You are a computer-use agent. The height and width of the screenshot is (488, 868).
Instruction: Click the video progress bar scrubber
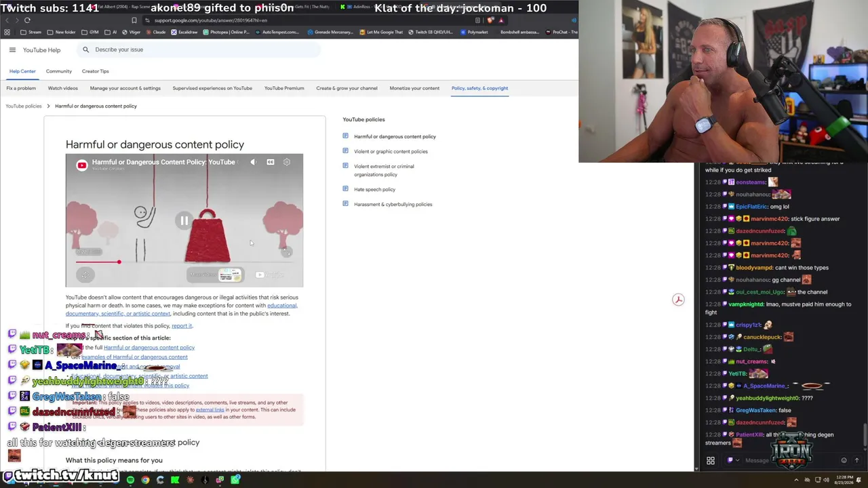[119, 262]
